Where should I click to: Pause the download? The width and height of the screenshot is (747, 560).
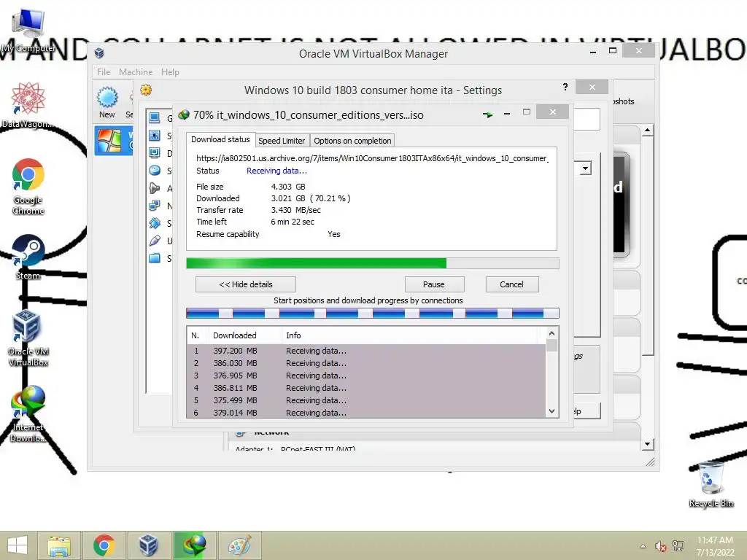coord(434,284)
